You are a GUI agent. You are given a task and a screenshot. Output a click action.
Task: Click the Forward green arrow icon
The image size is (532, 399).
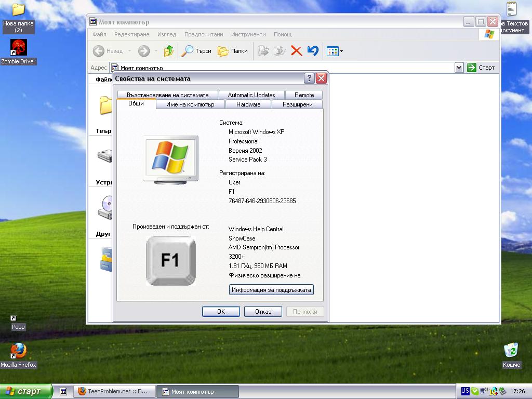[x=144, y=51]
